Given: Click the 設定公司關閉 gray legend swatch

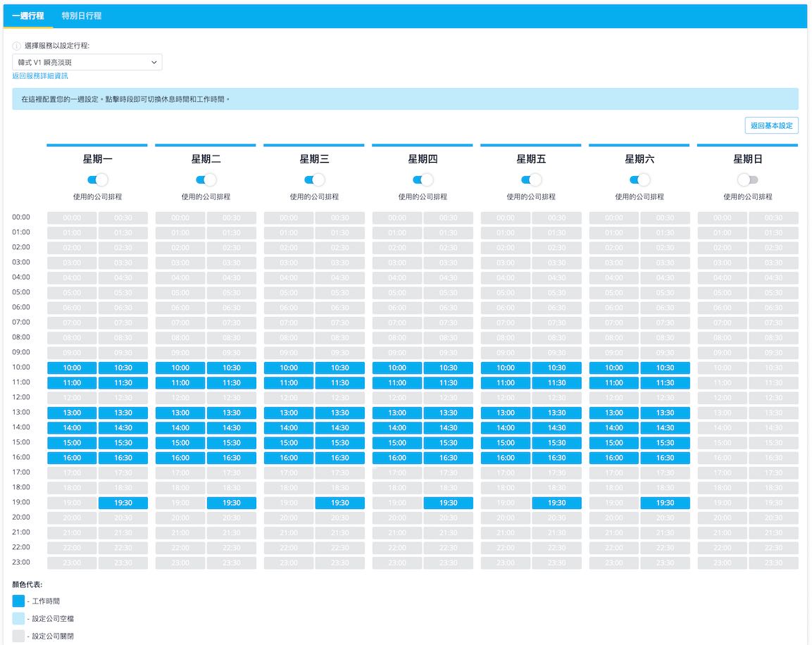Looking at the screenshot, I should [18, 637].
